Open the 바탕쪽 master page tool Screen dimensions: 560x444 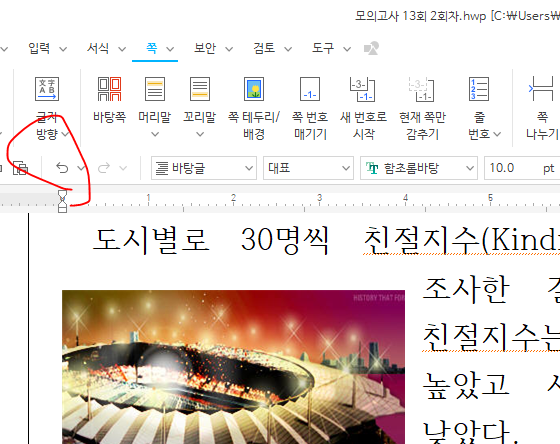(x=109, y=89)
